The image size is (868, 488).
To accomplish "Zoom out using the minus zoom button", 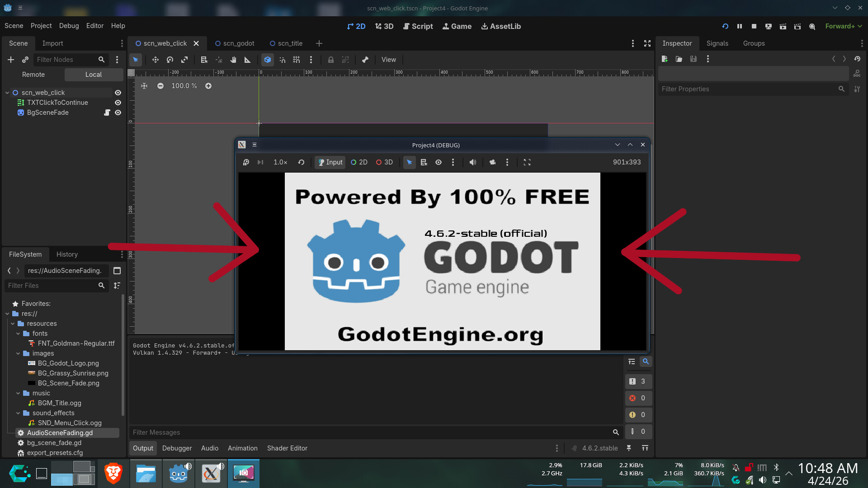I will pyautogui.click(x=160, y=86).
